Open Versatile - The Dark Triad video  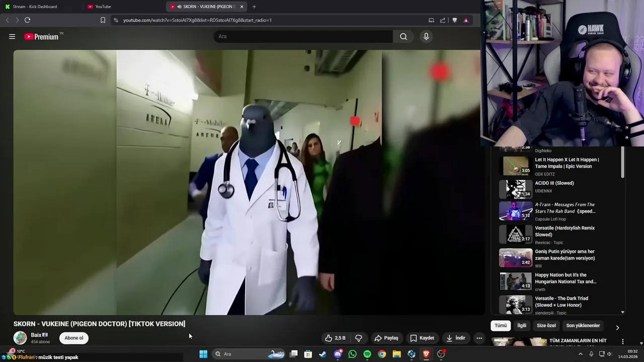point(561,302)
